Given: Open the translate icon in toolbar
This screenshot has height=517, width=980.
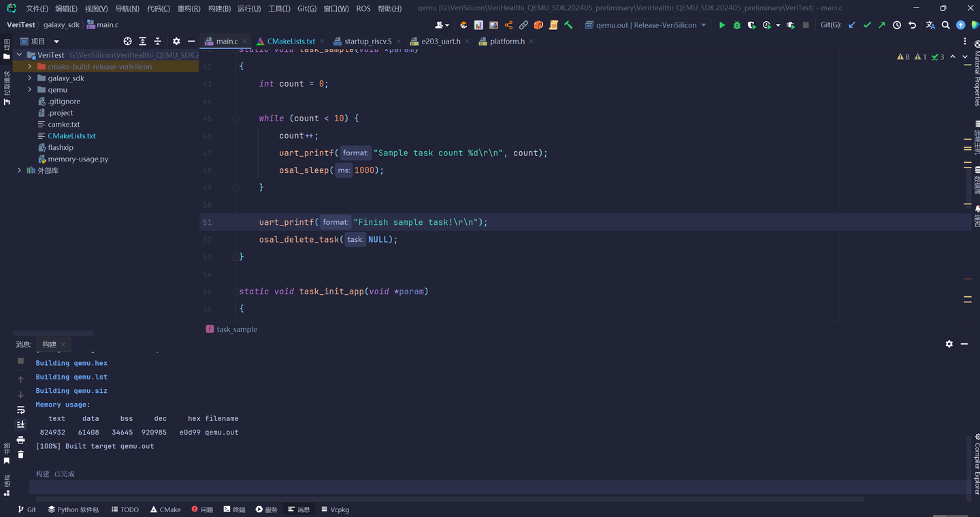Looking at the screenshot, I should (x=930, y=25).
